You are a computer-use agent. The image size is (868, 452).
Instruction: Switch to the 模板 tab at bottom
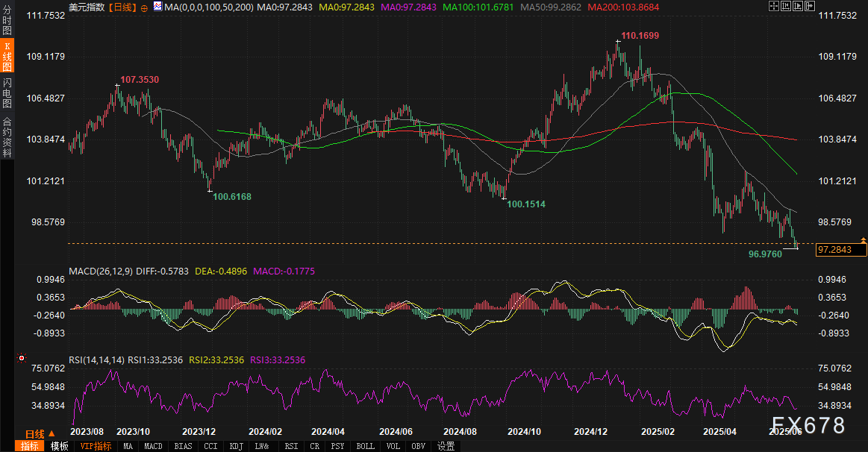pos(59,446)
